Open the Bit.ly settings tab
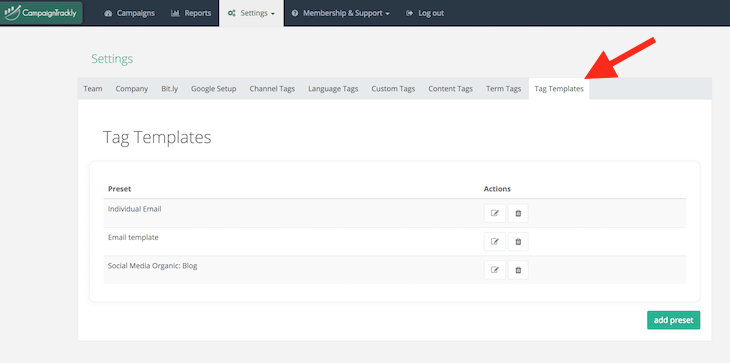The height and width of the screenshot is (363, 730). (169, 88)
